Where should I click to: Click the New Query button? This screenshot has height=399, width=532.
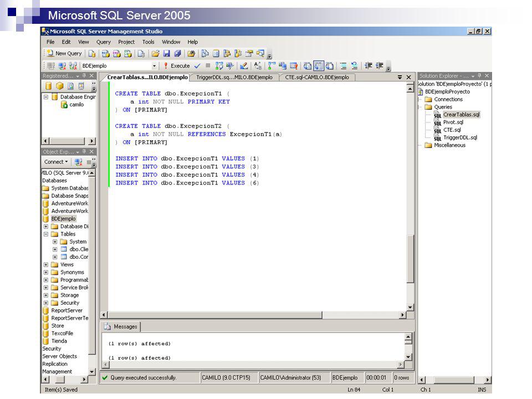pos(64,53)
